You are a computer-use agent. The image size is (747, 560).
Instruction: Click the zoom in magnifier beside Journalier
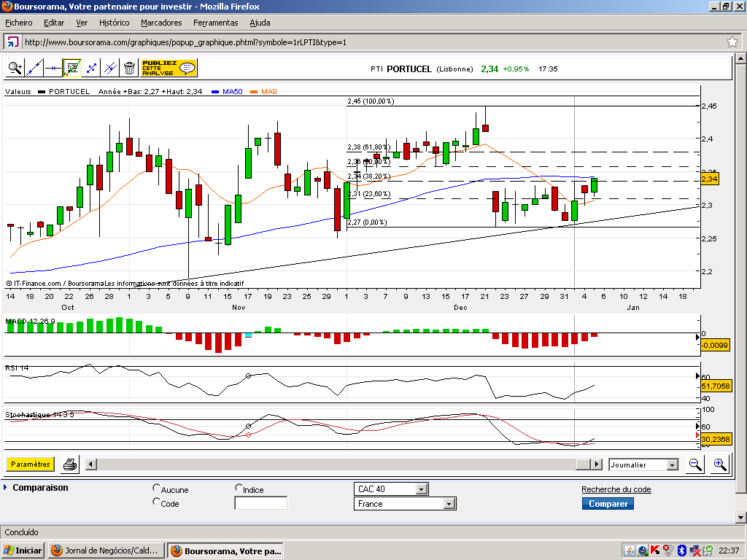pyautogui.click(x=720, y=464)
